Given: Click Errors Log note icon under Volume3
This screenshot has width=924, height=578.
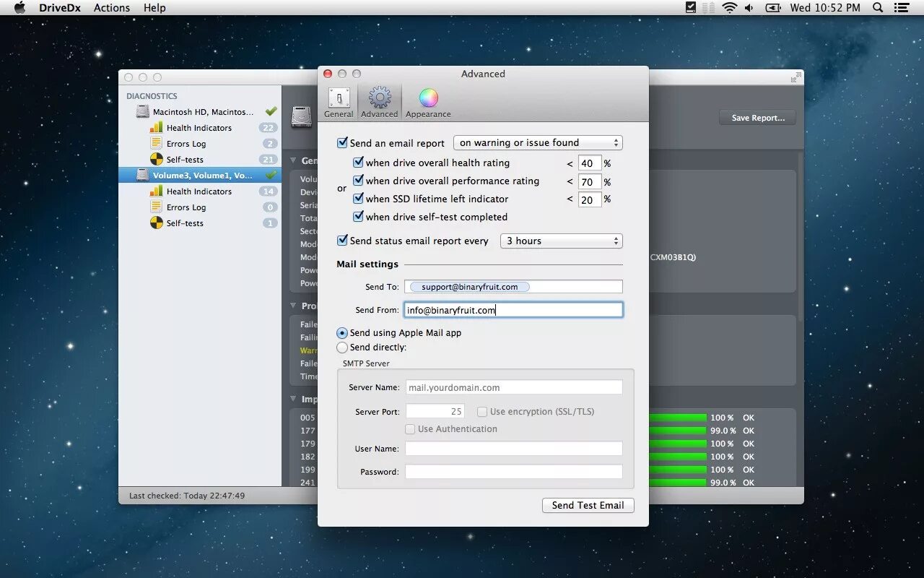Looking at the screenshot, I should (156, 207).
